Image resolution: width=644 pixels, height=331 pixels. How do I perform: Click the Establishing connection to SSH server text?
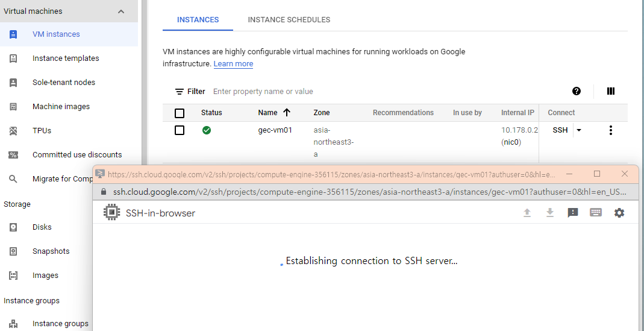371,260
